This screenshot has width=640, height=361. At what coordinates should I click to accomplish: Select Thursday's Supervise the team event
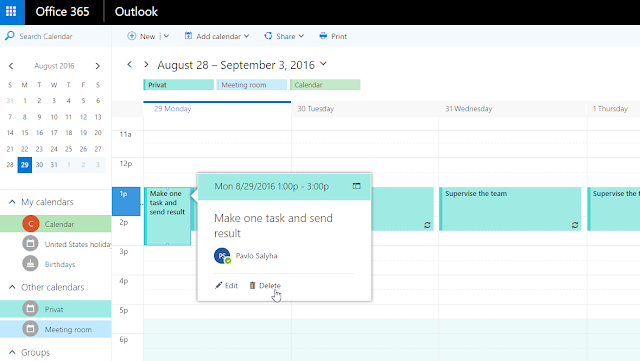tap(613, 209)
